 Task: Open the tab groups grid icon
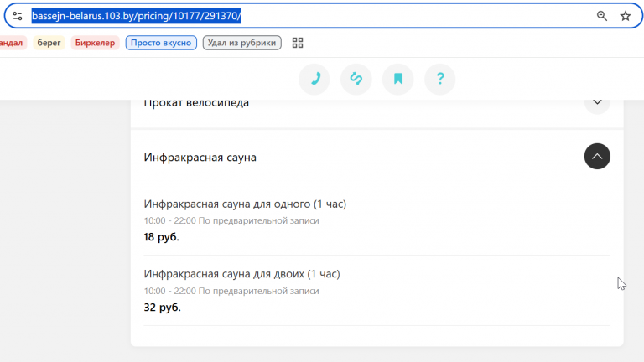(298, 43)
